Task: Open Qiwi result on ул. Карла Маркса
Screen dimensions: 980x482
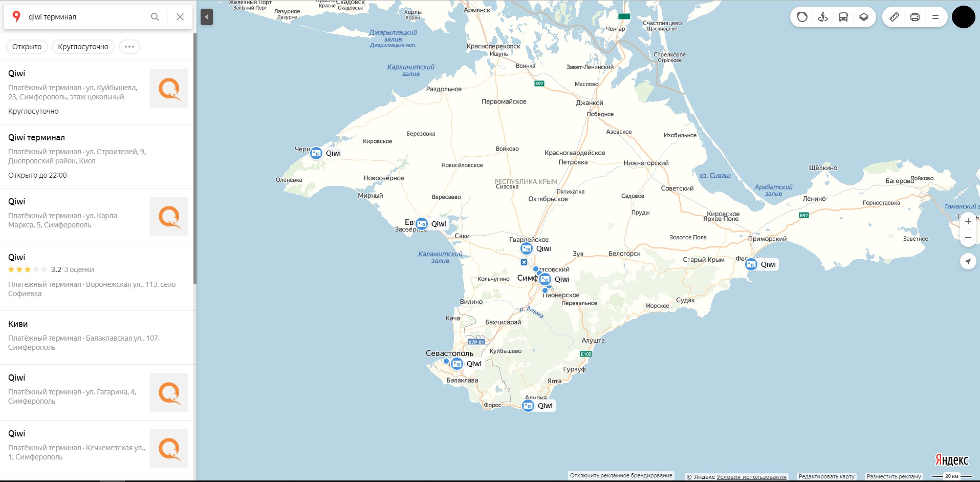Action: [97, 216]
